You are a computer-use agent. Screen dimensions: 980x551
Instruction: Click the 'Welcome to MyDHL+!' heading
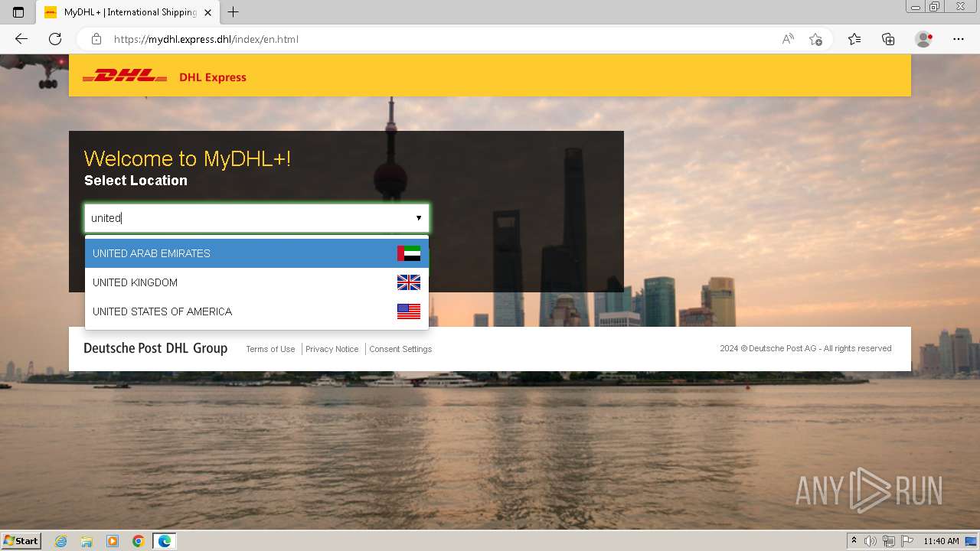188,159
